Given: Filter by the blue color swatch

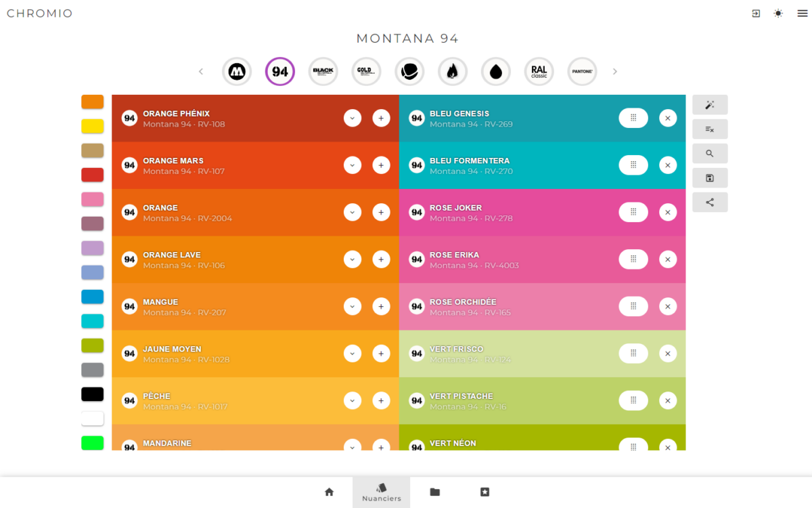Looking at the screenshot, I should (93, 297).
